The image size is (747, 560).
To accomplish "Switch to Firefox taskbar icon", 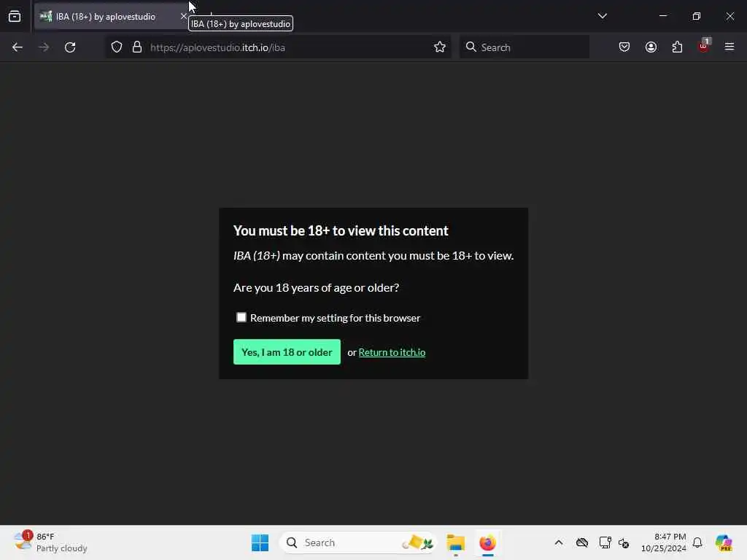I will (487, 542).
